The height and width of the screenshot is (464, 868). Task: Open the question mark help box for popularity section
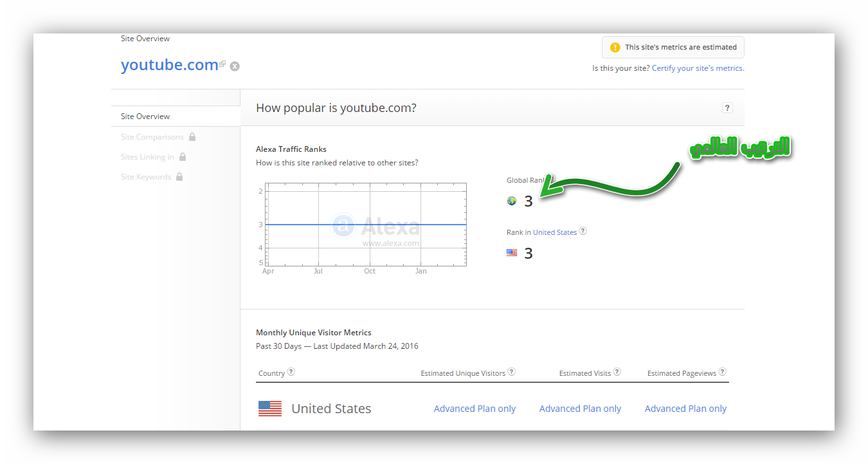click(727, 108)
